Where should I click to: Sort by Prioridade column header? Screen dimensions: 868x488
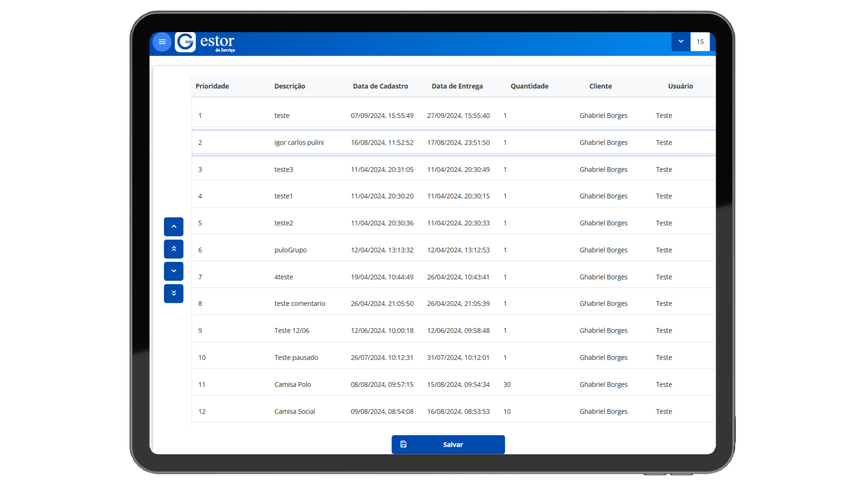pyautogui.click(x=212, y=86)
